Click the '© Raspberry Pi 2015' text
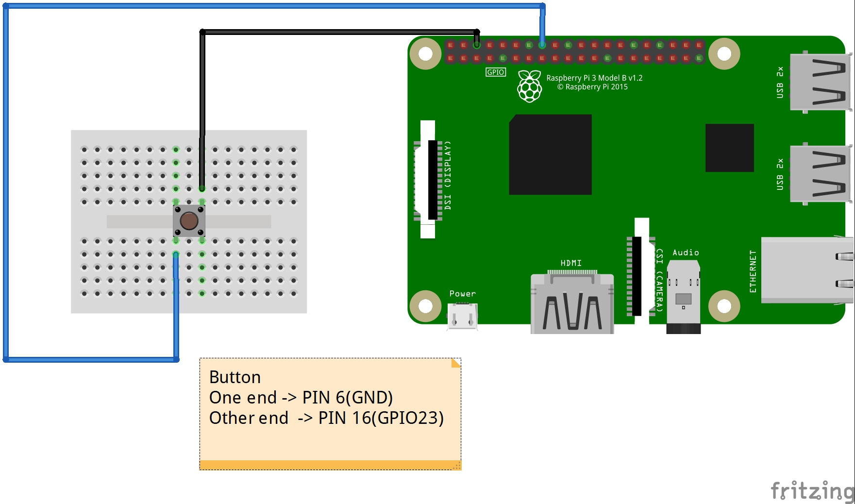The height and width of the screenshot is (504, 855). [x=592, y=87]
